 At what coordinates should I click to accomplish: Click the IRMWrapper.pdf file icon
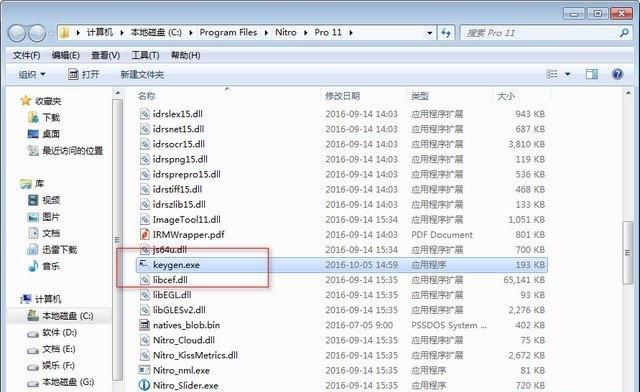point(144,234)
